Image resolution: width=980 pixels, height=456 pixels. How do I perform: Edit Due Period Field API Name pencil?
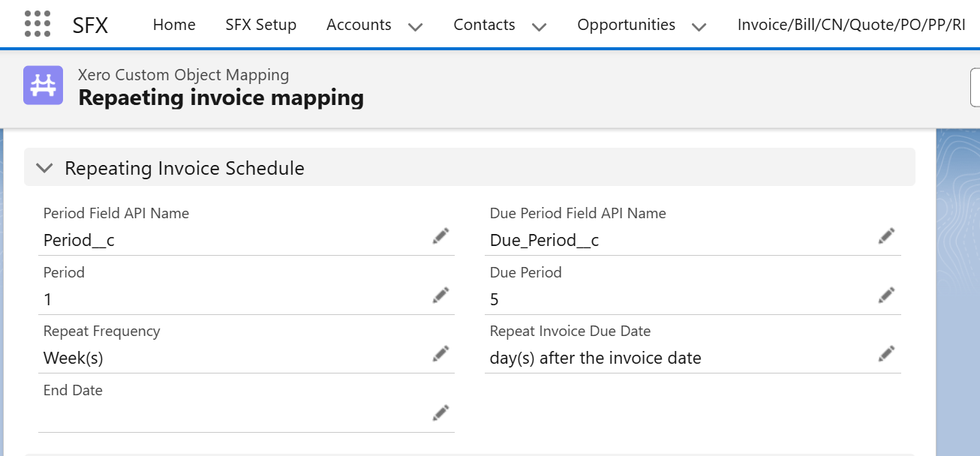[886, 236]
